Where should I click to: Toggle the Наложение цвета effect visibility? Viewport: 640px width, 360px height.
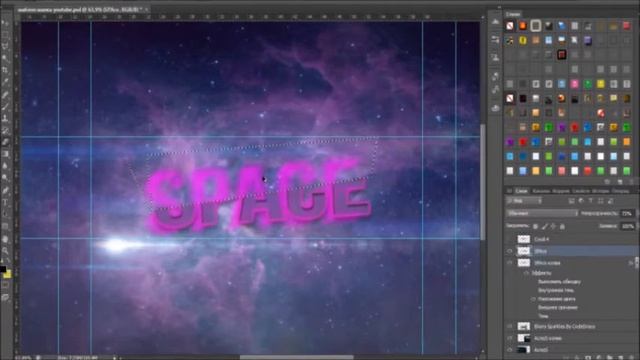[x=533, y=299]
